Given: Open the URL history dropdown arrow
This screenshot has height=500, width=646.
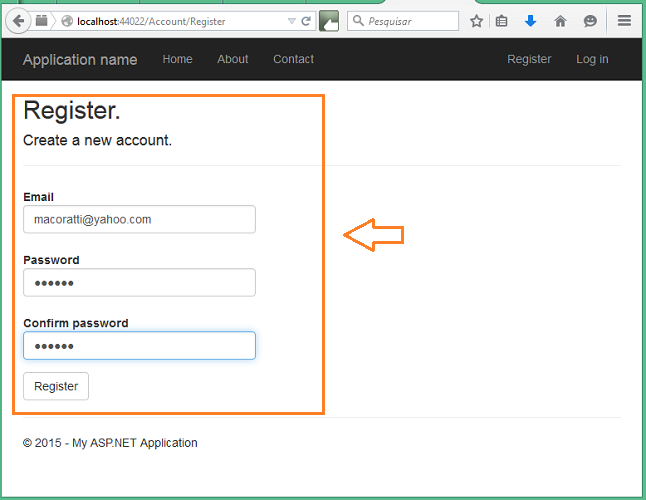Looking at the screenshot, I should tap(291, 21).
